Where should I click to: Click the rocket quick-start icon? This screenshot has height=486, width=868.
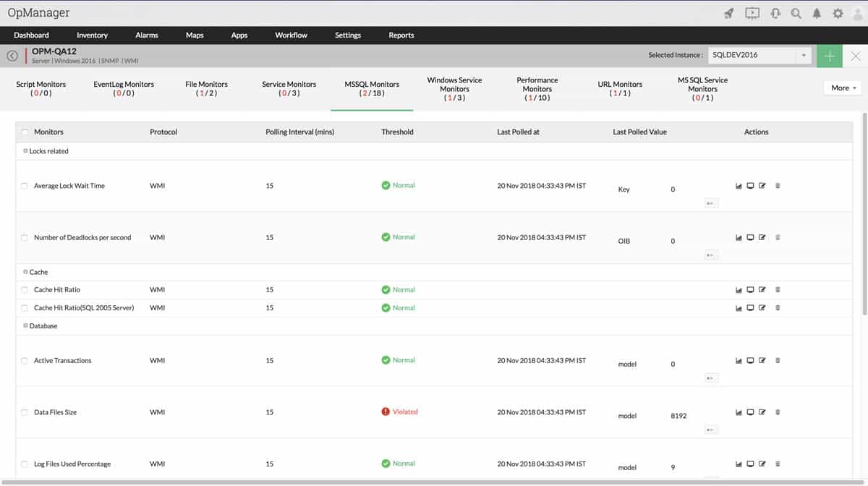[x=729, y=13]
